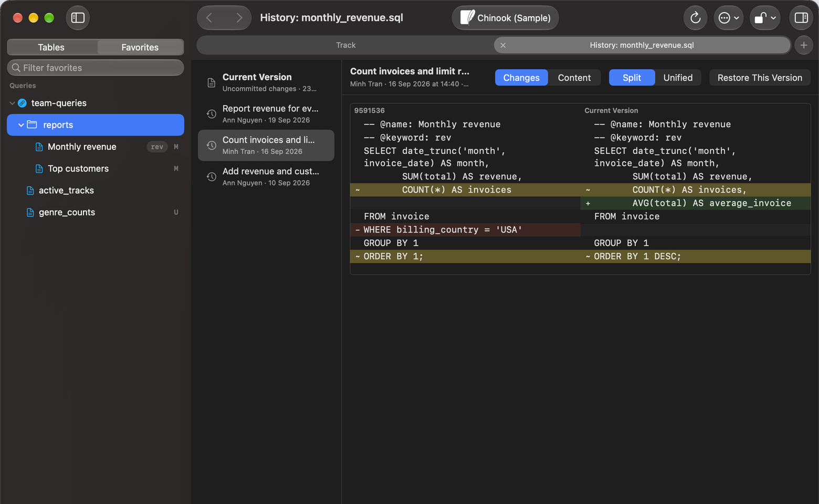Switch diff to Unified mode
The image size is (819, 504).
pos(678,78)
